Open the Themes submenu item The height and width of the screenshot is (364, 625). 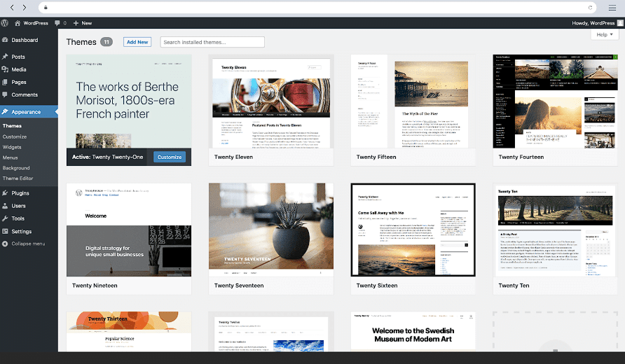[x=12, y=126]
